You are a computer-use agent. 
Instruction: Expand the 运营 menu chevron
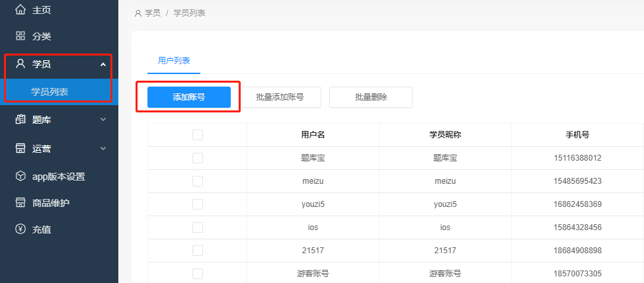click(x=103, y=148)
